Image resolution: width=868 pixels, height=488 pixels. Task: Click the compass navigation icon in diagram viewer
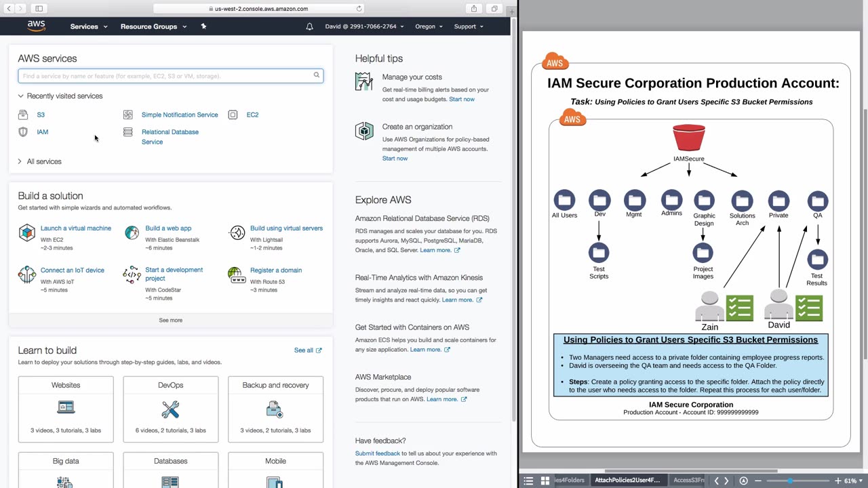pos(743,481)
